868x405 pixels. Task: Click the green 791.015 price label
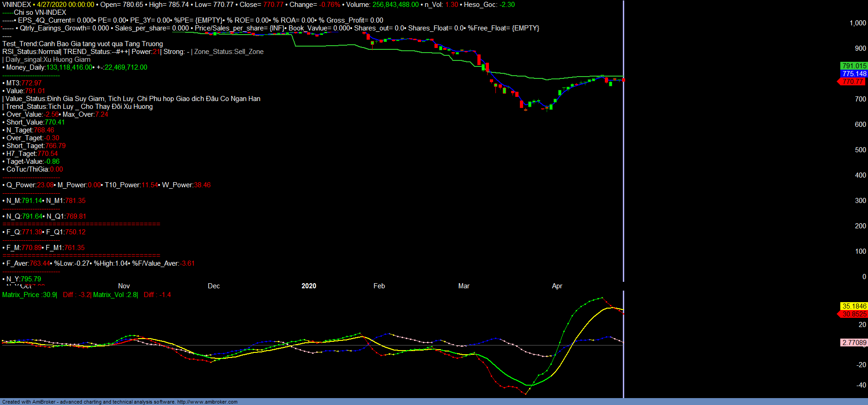854,66
